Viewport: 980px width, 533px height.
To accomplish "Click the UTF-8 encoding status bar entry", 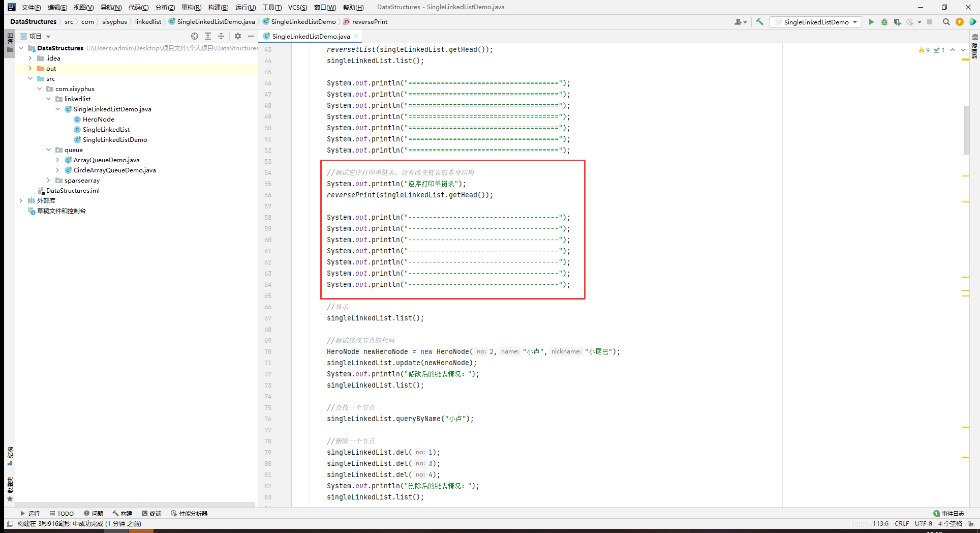I will (x=924, y=523).
